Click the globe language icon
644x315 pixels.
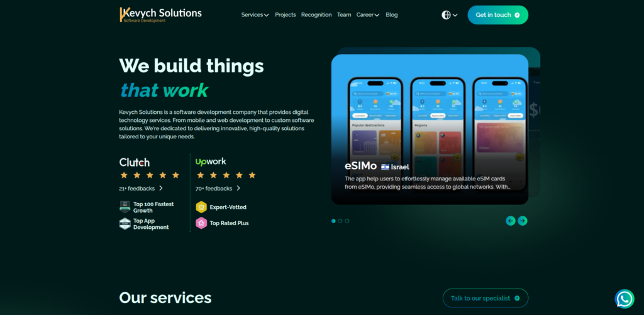point(446,15)
